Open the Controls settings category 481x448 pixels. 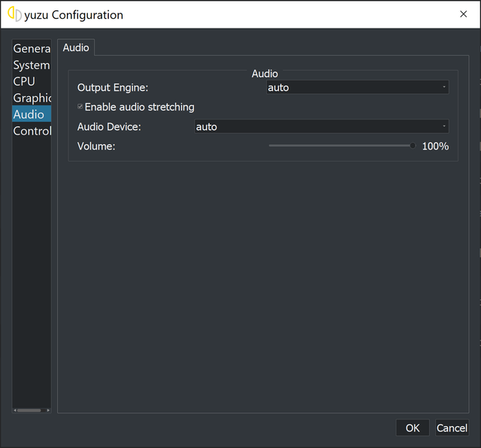coord(32,131)
